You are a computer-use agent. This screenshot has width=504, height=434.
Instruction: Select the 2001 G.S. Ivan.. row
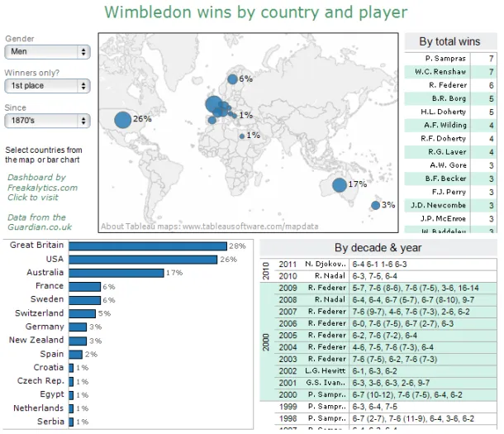(386, 384)
